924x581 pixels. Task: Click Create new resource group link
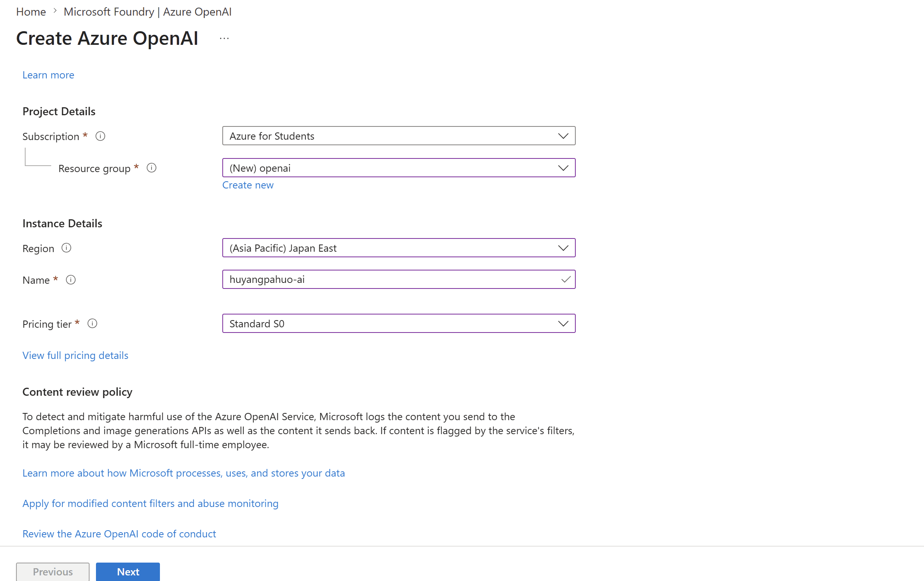coord(248,185)
